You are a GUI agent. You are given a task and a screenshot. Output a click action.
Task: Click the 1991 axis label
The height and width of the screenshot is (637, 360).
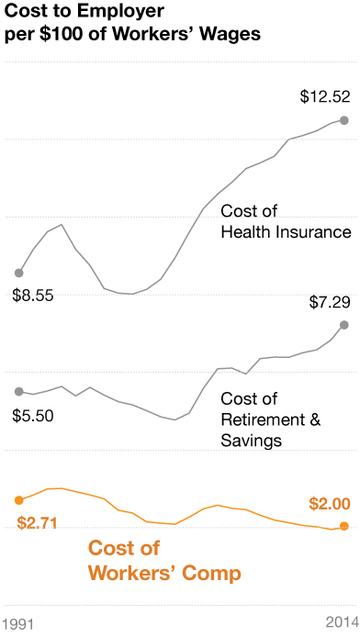click(18, 625)
